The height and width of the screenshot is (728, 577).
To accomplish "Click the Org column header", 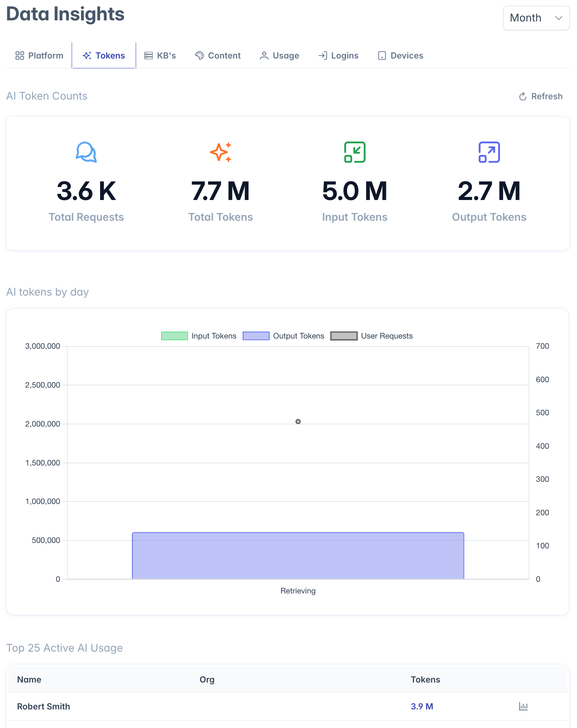I will point(207,680).
